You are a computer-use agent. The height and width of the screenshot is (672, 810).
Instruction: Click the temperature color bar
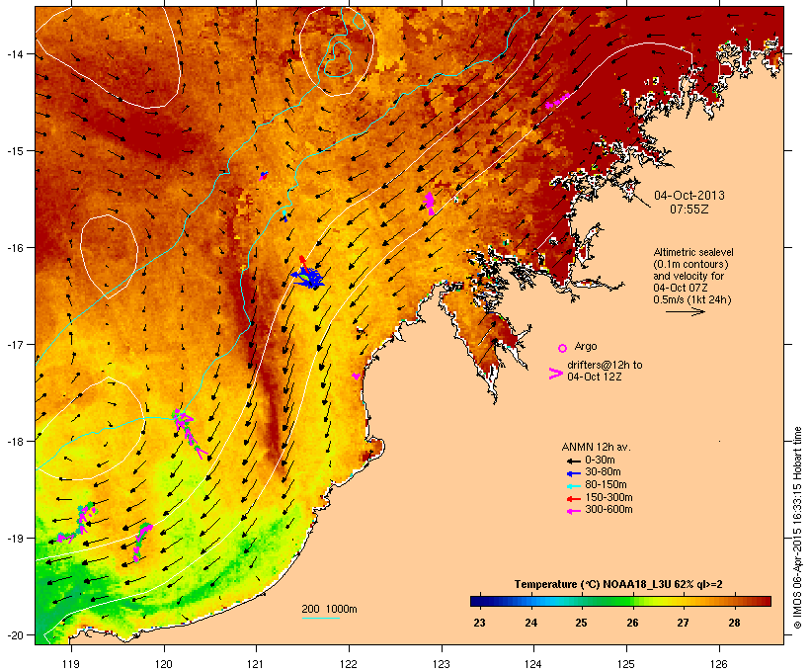[620, 601]
